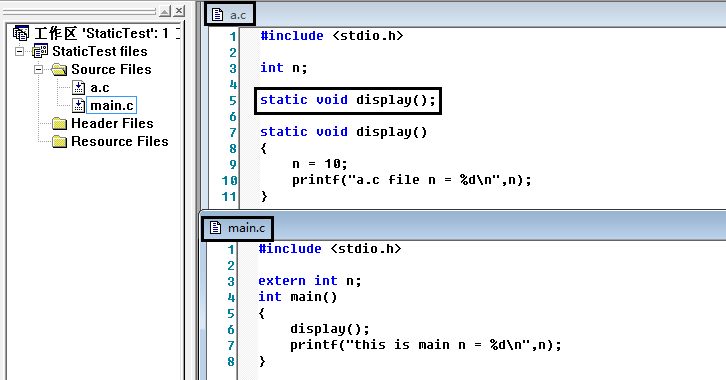Click the 'n = 10;' statement in a.c

point(319,164)
